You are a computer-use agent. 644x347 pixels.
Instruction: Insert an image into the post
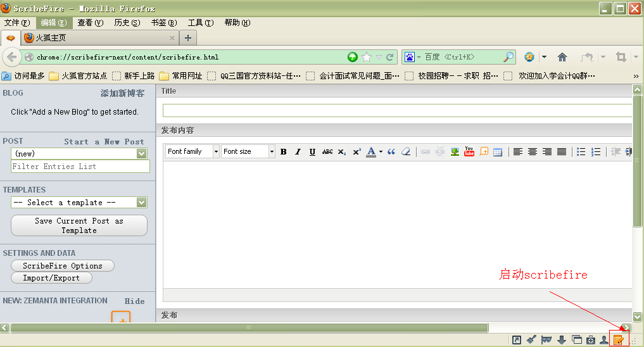pos(455,152)
